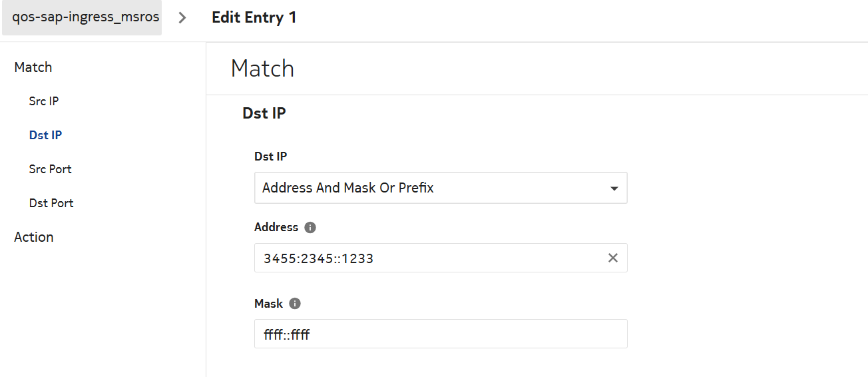Go back to qos-sap-ingress_msros breadcrumb
This screenshot has width=868, height=377.
click(81, 17)
